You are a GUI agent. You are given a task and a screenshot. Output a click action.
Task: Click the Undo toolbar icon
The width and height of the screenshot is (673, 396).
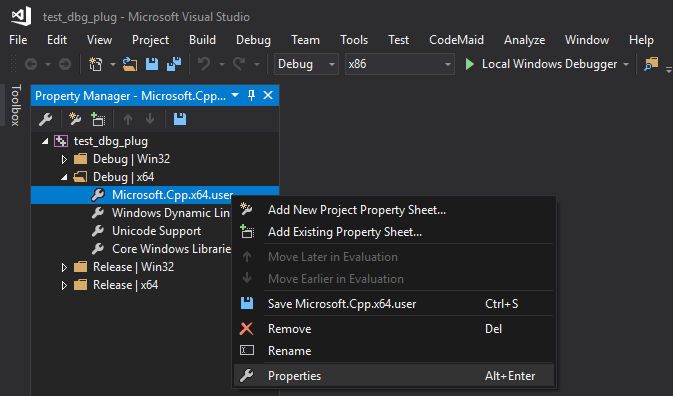204,64
